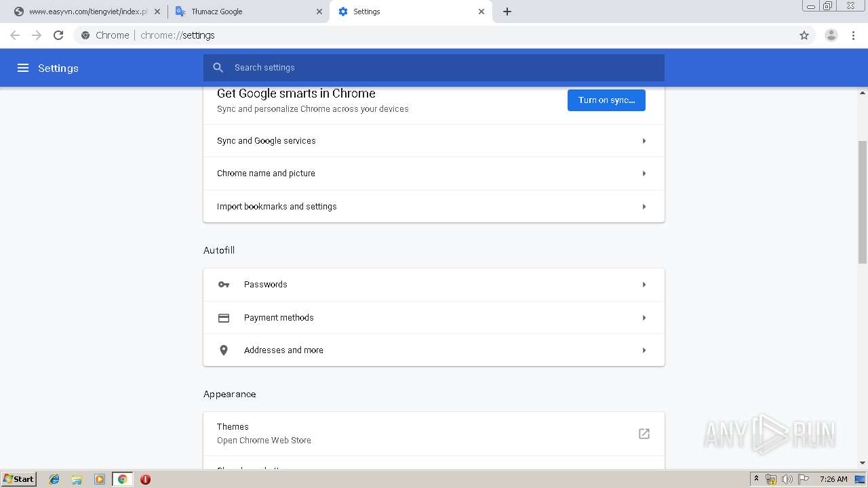
Task: Click the search magnifier icon
Action: pos(218,68)
